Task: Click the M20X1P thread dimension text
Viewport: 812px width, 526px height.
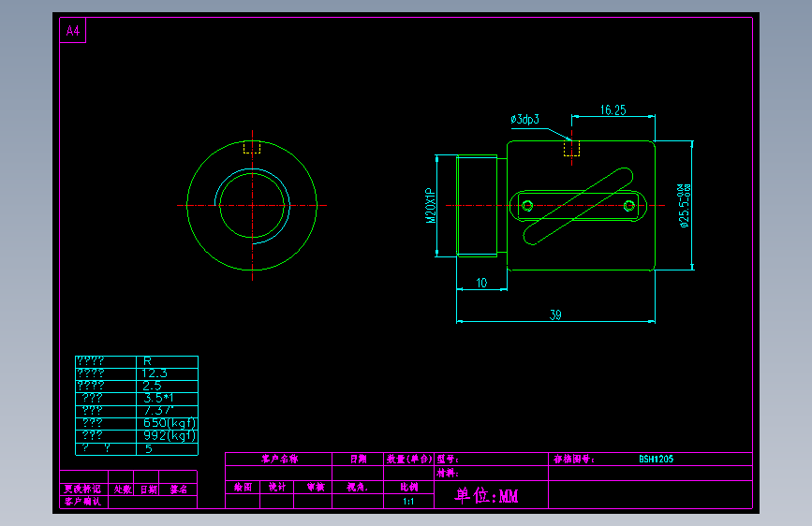Action: [x=431, y=206]
